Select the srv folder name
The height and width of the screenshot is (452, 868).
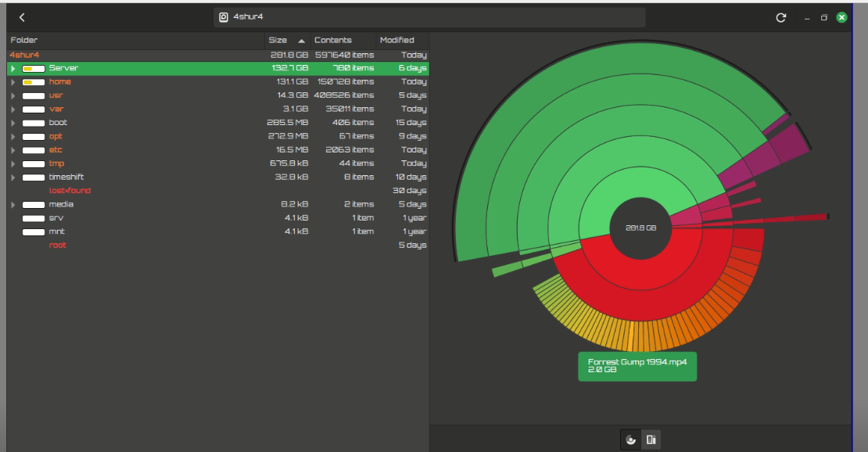pyautogui.click(x=56, y=217)
